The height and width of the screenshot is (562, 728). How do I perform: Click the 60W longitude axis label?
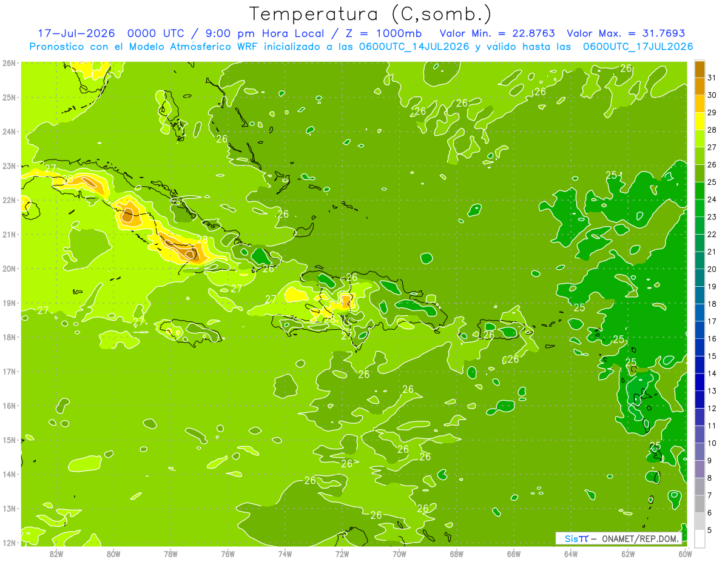pyautogui.click(x=685, y=554)
